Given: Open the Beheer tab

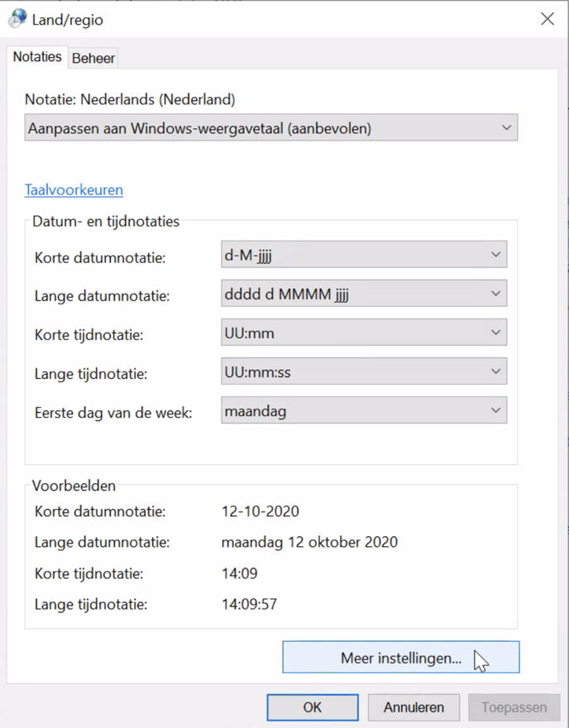Looking at the screenshot, I should tap(93, 58).
